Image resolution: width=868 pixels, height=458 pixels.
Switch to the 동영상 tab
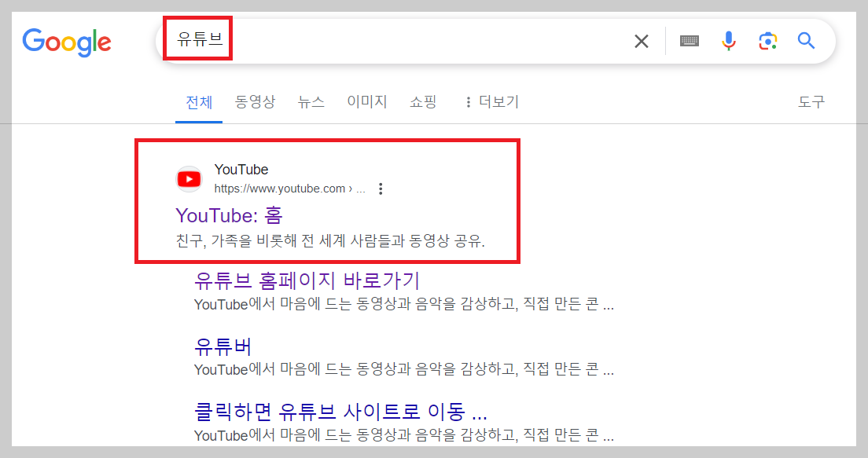(255, 102)
